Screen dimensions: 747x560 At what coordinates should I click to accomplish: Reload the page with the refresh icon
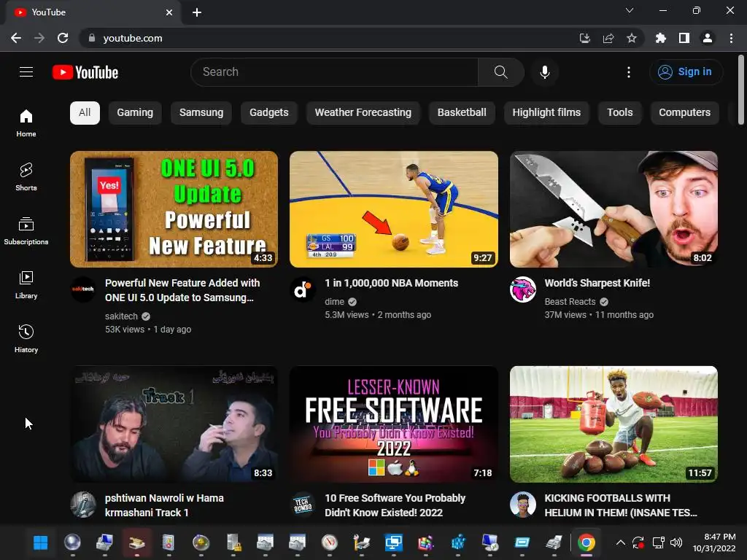[63, 38]
